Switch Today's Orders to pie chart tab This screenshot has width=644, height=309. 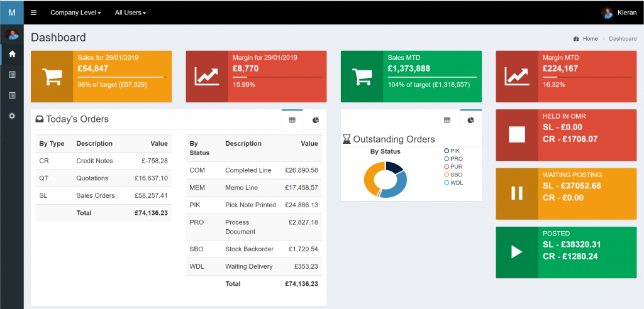pyautogui.click(x=315, y=120)
